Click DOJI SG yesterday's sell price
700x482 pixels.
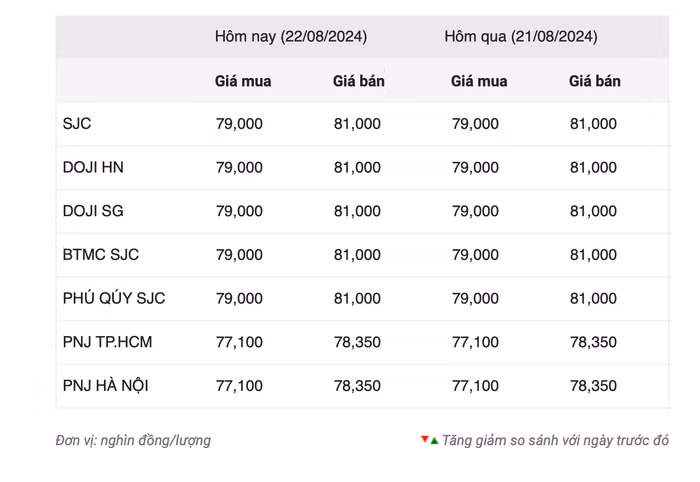593,211
